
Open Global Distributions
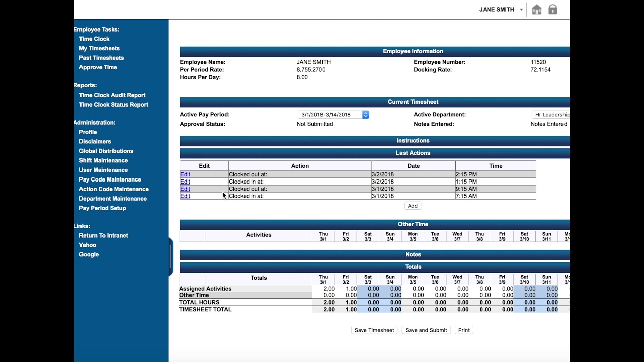tap(106, 151)
